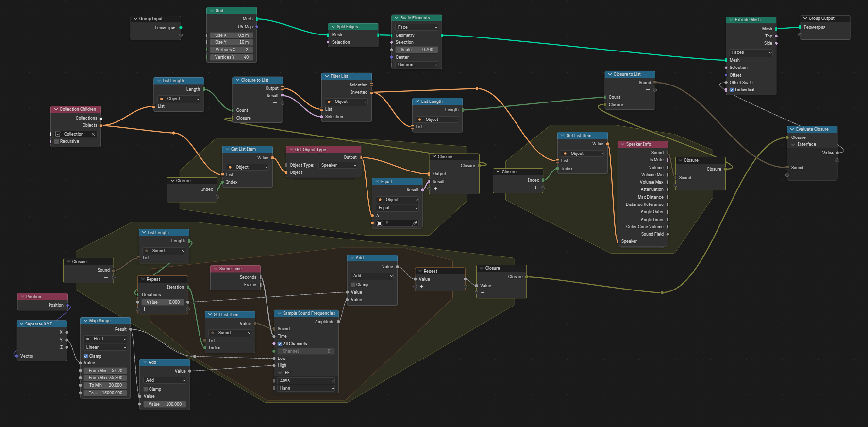
Task: Click the From Min -5.090 field
Action: point(106,371)
